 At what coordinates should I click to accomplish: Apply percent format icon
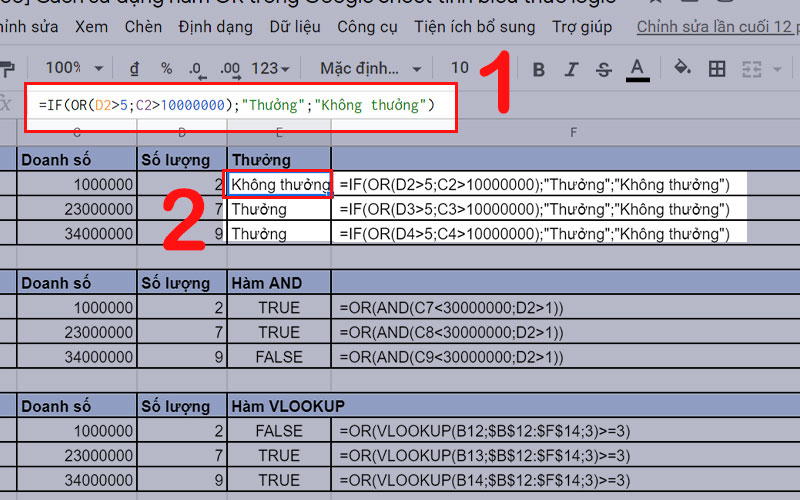pos(166,68)
